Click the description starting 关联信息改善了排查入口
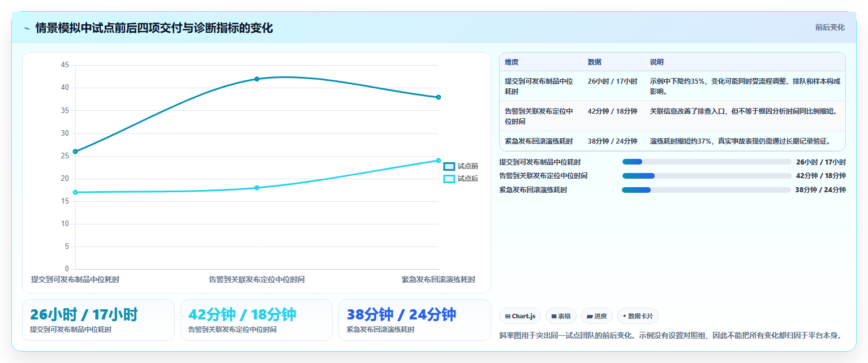The width and height of the screenshot is (868, 363). click(x=744, y=111)
